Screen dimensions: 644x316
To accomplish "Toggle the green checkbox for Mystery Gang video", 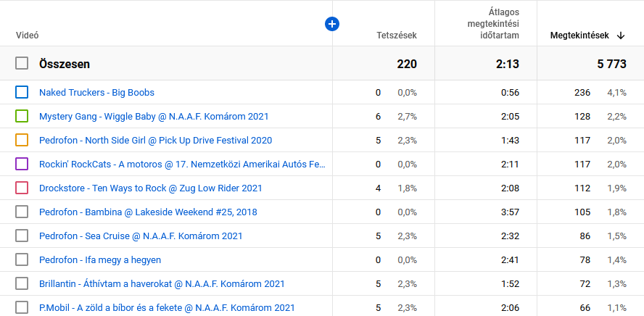I will coord(22,116).
